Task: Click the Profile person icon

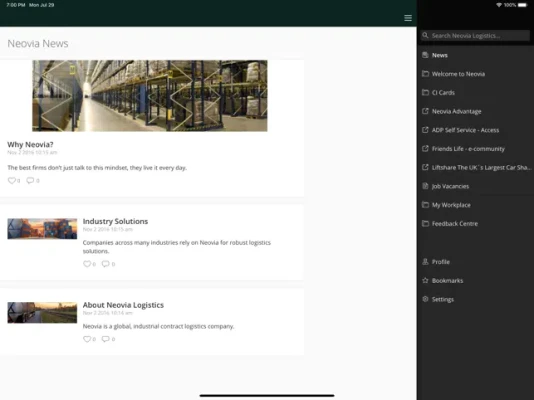Action: pyautogui.click(x=425, y=261)
